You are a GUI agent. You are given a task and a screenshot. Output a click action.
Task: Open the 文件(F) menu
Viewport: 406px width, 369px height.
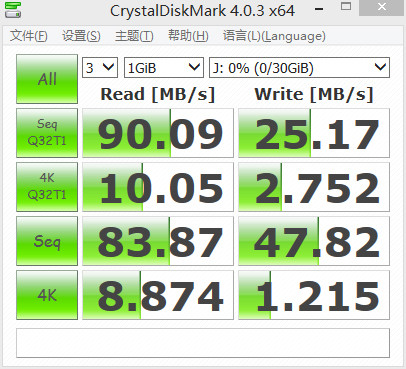point(29,36)
